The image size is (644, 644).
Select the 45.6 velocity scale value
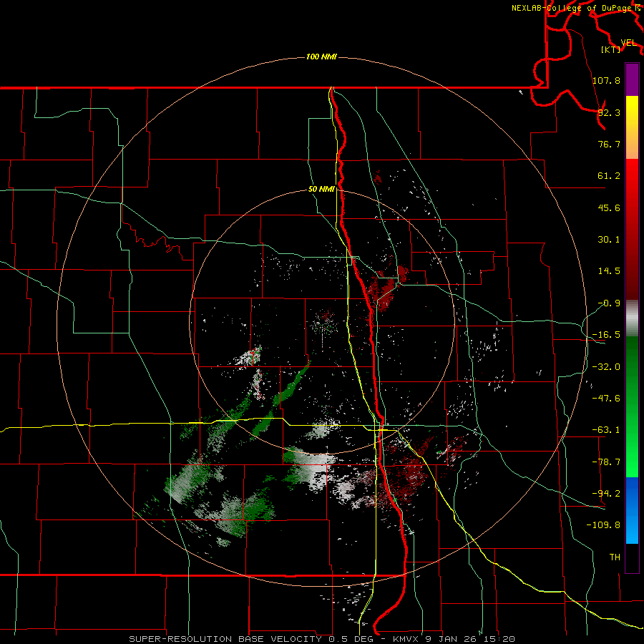pos(609,208)
